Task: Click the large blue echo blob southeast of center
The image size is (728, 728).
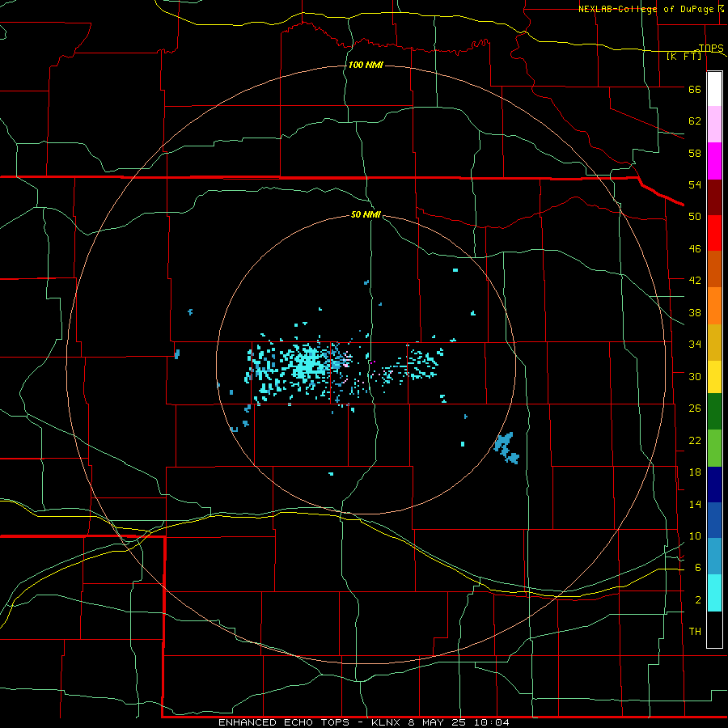Action: click(x=506, y=447)
